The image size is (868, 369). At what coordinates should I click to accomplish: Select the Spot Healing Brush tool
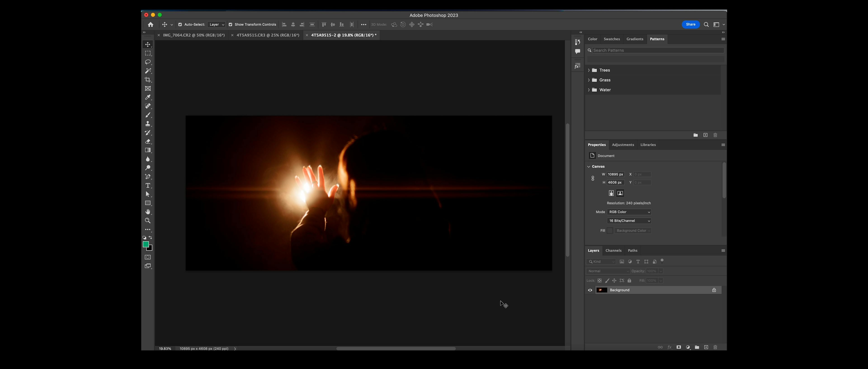pos(148,106)
